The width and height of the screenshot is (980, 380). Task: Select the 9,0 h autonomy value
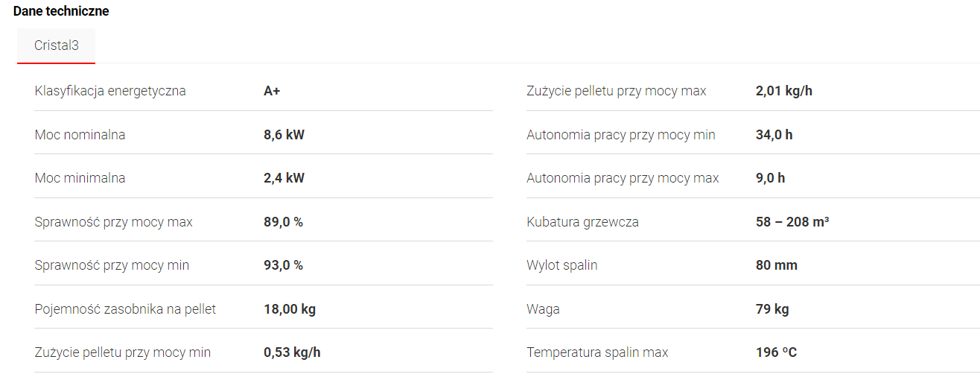click(770, 178)
